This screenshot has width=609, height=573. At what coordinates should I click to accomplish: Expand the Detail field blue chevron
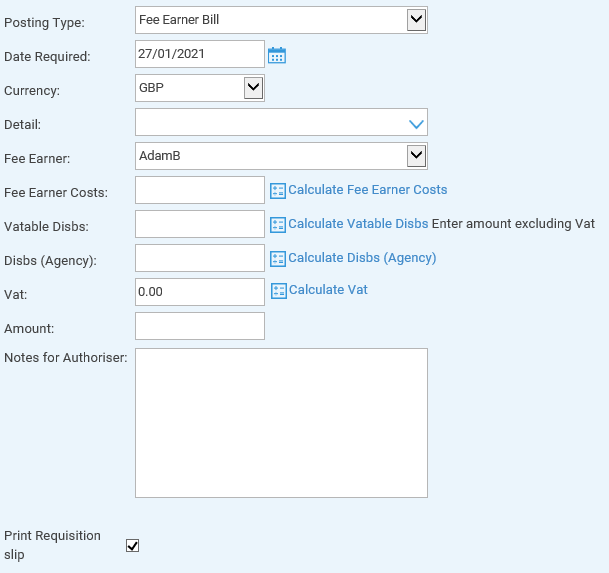416,124
